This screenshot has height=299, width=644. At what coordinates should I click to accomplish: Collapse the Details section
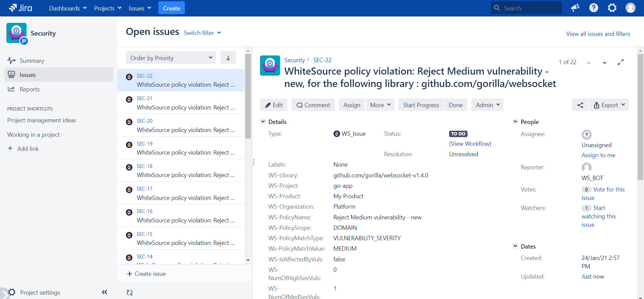[263, 122]
